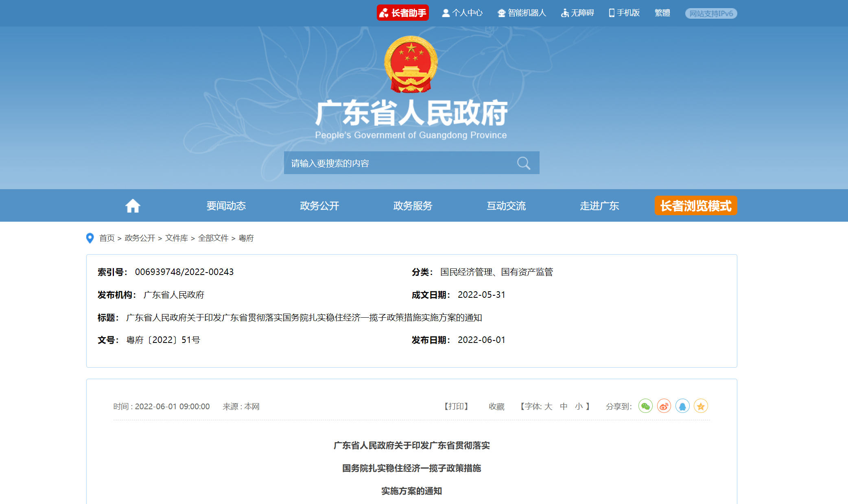Switch font size to 中
Image resolution: width=848 pixels, height=504 pixels.
click(564, 406)
